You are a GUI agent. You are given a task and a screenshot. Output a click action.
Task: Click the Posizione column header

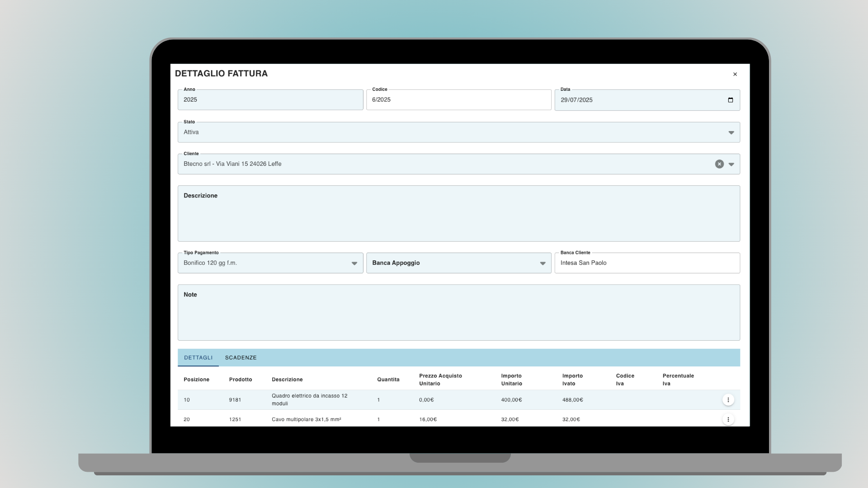[x=196, y=380]
